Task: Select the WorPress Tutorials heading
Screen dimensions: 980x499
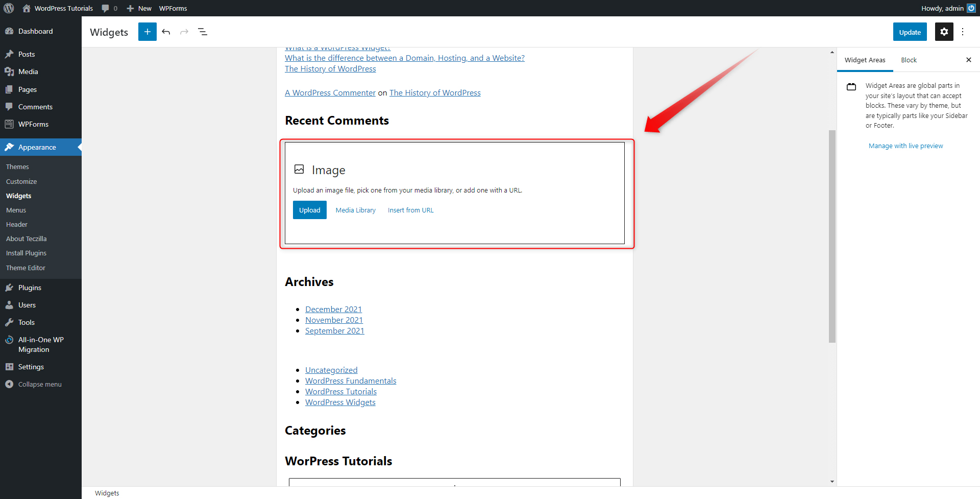Action: [x=338, y=461]
